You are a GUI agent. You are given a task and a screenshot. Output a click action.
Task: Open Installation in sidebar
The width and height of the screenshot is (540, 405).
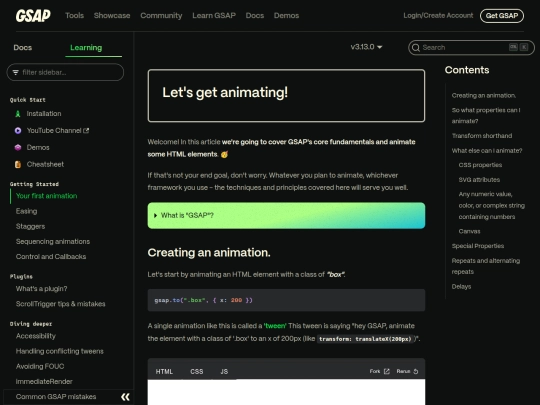click(44, 114)
